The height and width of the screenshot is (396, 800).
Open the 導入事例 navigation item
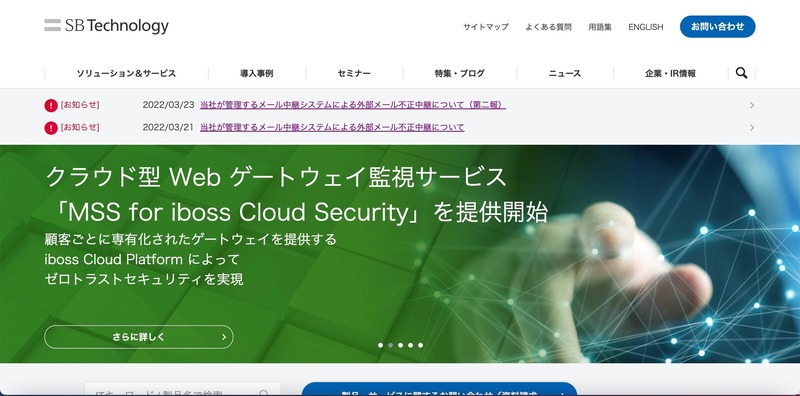[257, 73]
